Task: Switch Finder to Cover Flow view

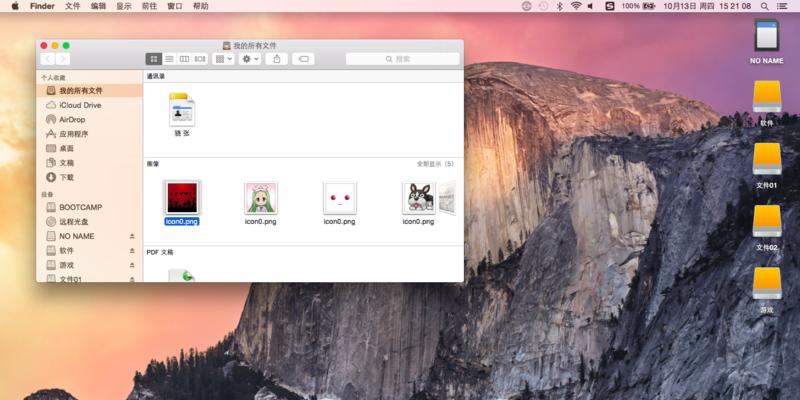Action: coord(200,59)
